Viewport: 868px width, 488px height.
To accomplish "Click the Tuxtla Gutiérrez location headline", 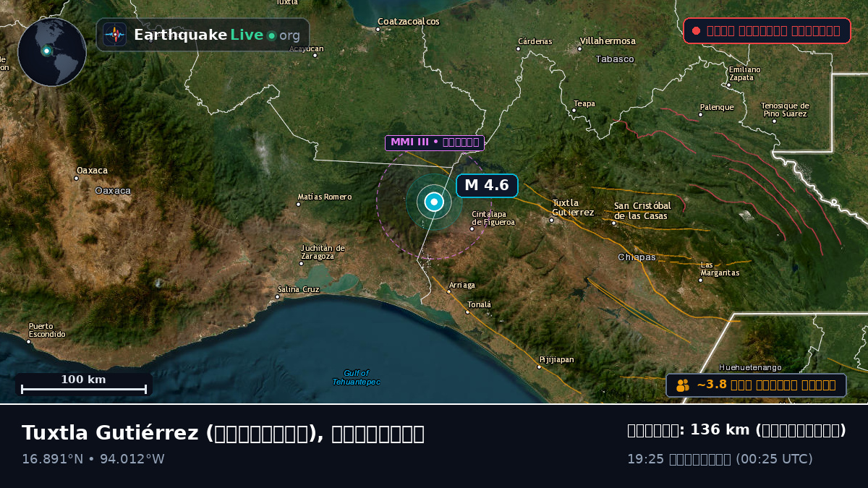I will [223, 433].
